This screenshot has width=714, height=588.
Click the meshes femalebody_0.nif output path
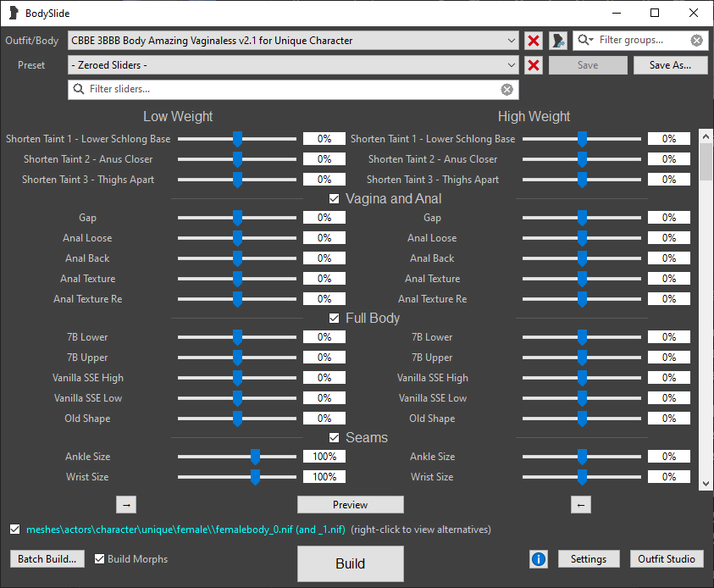[x=185, y=530]
